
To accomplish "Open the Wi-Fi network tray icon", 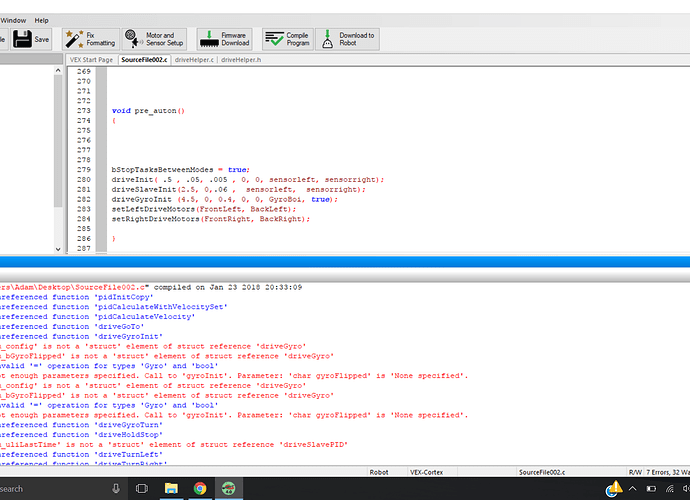I will tap(669, 489).
